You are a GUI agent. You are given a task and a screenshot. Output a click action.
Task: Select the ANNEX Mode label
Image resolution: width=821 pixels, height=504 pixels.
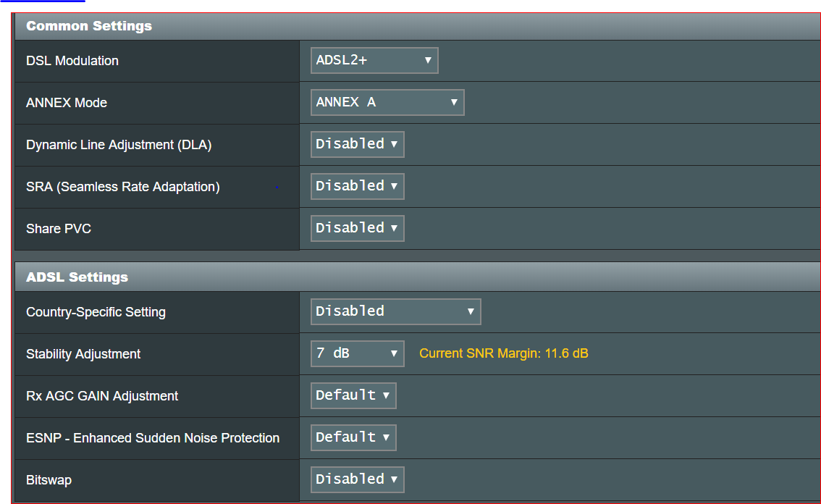coord(67,103)
